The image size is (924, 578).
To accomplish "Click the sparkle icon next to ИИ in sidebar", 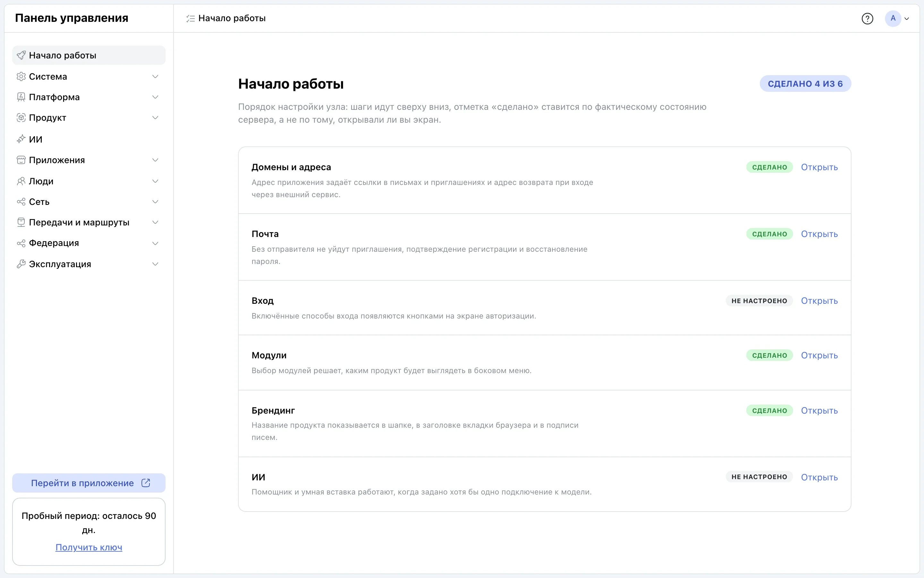I will tap(21, 139).
